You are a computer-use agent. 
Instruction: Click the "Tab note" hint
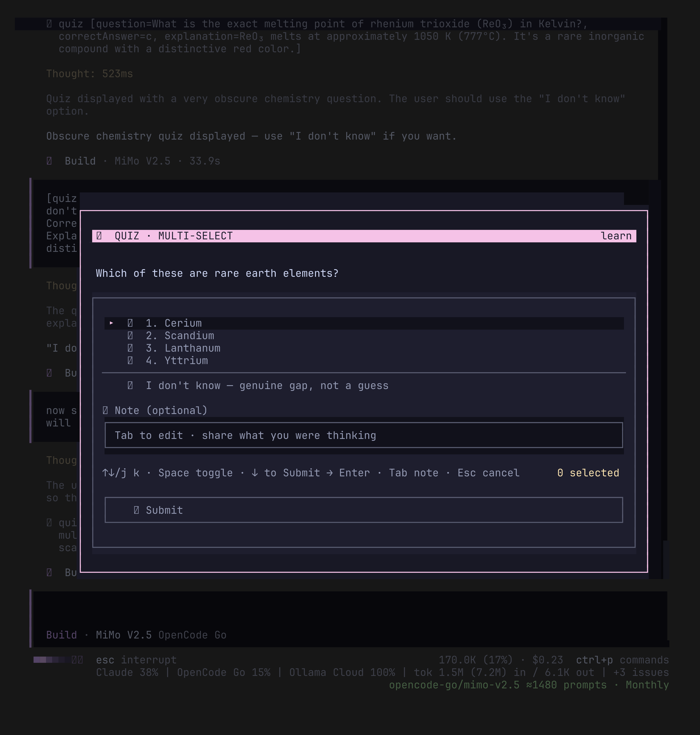tap(414, 473)
